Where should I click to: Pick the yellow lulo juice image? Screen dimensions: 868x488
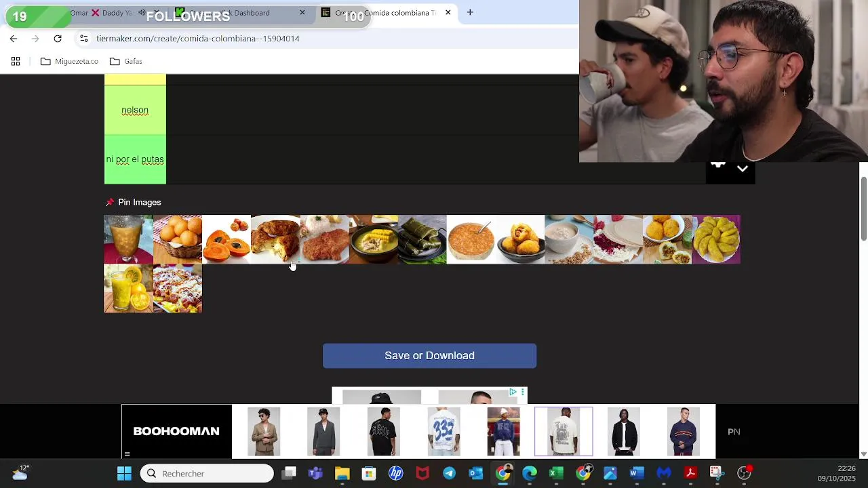click(x=128, y=289)
